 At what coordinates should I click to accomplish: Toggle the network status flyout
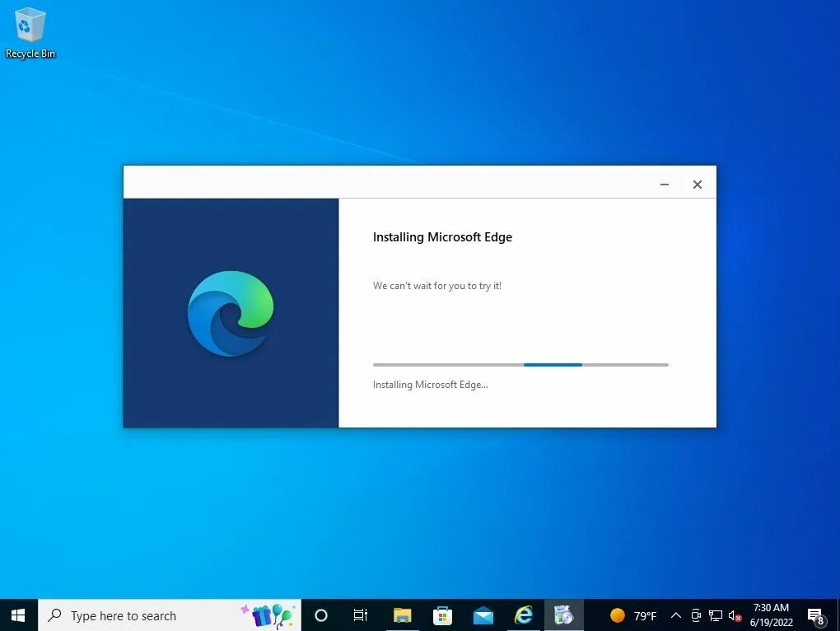click(x=715, y=615)
